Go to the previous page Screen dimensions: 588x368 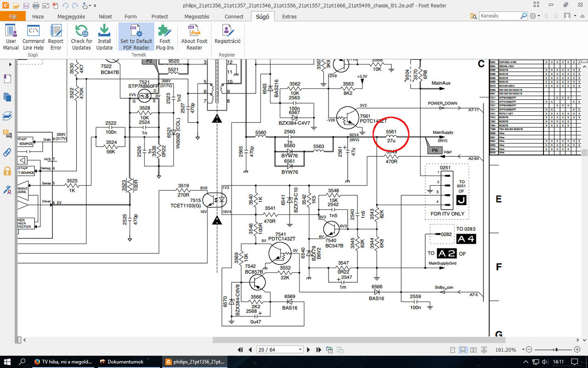tap(251, 350)
